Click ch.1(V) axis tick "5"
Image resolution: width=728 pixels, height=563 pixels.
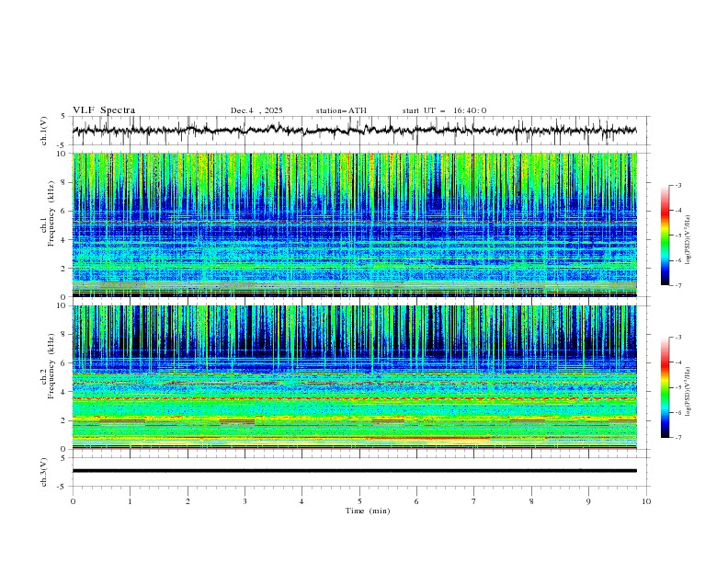(64, 117)
